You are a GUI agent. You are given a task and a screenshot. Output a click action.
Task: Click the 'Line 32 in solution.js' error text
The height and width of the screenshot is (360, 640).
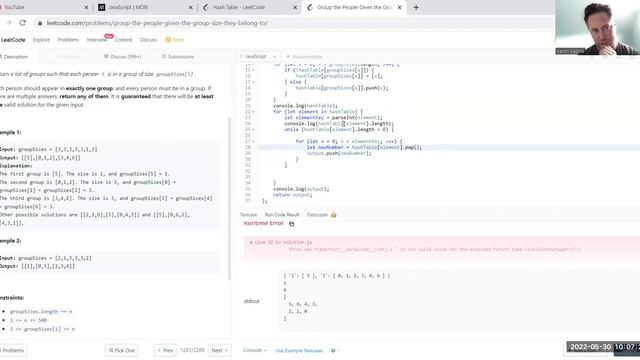point(283,242)
